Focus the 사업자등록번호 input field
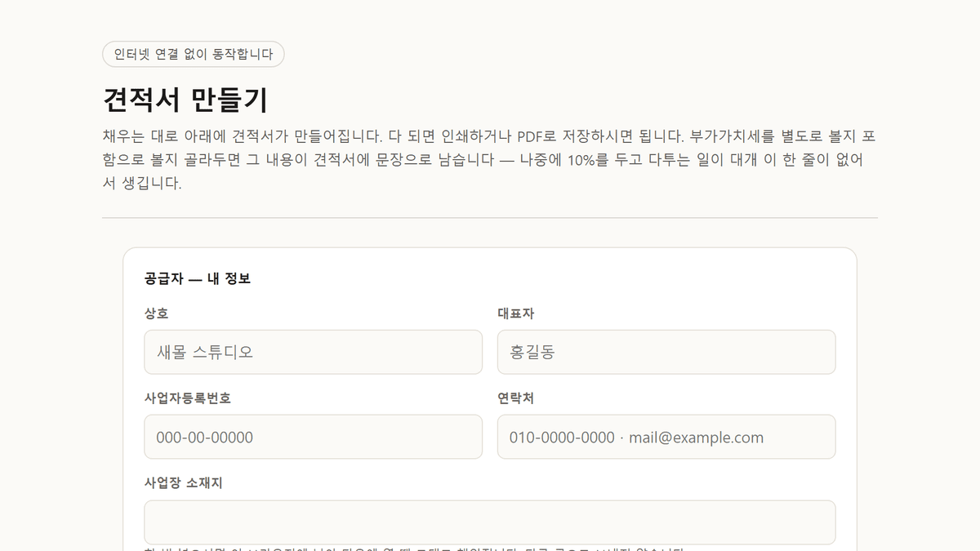Viewport: 980px width, 551px height. point(313,437)
